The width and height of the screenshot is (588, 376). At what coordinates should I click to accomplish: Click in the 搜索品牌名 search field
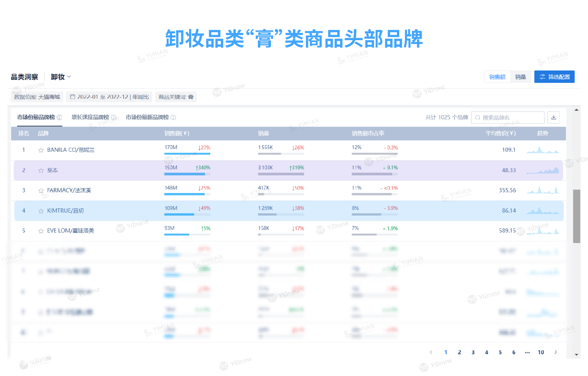pos(508,117)
